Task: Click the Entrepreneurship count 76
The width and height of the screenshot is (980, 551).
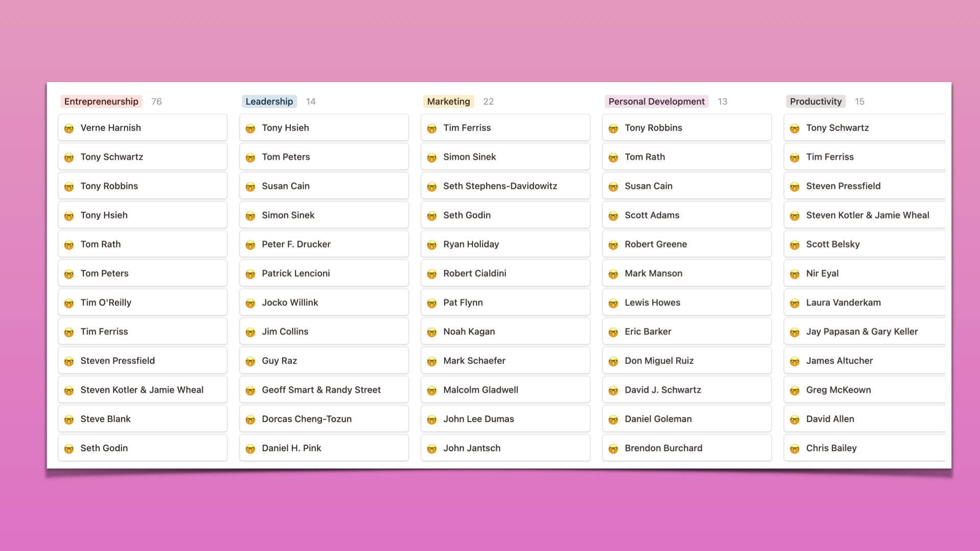Action: point(157,102)
